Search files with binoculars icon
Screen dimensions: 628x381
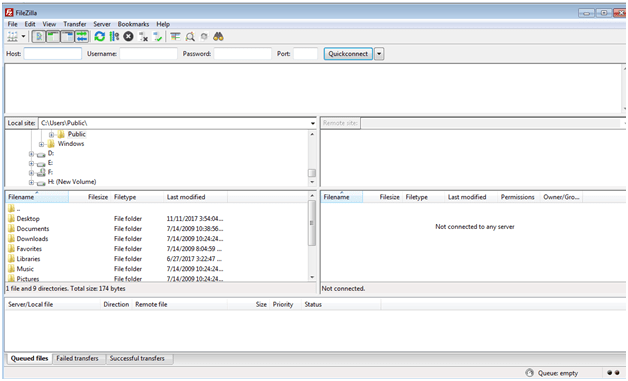(218, 37)
